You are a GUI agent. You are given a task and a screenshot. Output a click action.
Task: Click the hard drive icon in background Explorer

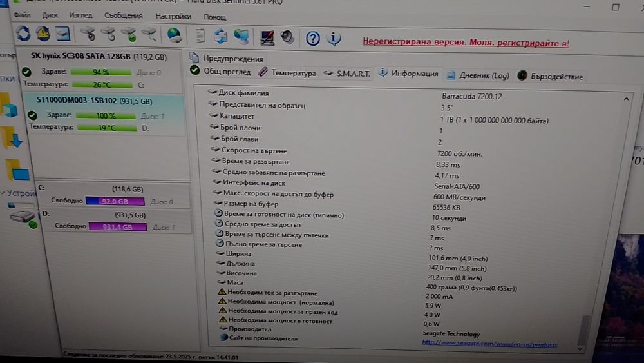point(23,219)
